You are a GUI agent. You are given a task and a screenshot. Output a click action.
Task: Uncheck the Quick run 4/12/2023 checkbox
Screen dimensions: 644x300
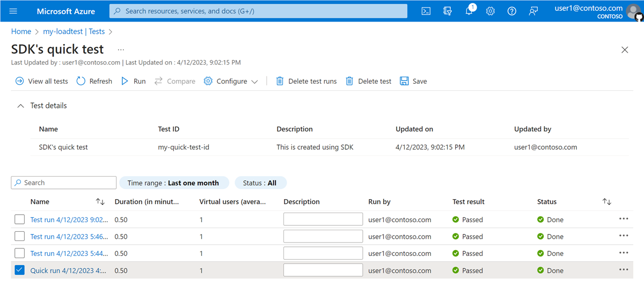(19, 270)
